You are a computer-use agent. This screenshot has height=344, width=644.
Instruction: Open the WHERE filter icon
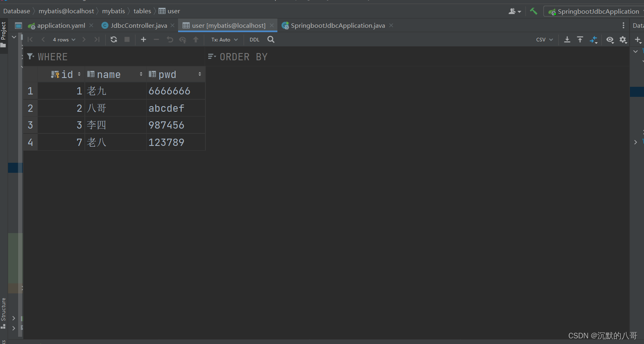click(x=31, y=57)
